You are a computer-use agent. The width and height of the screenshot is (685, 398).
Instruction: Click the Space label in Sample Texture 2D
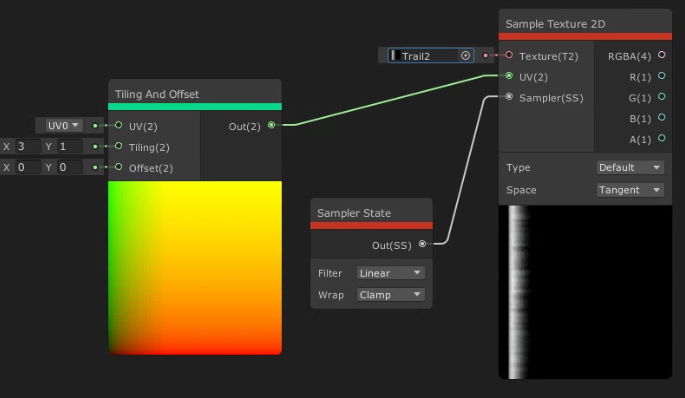pyautogui.click(x=521, y=190)
